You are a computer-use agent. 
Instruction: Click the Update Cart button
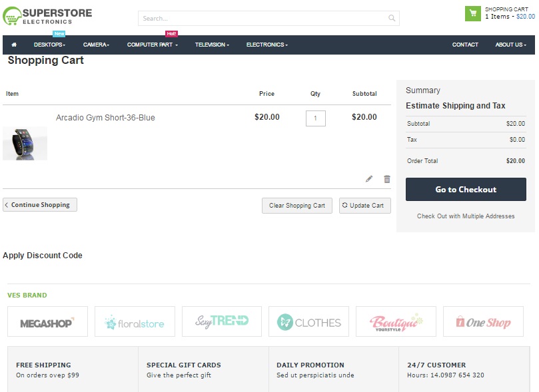pos(364,206)
